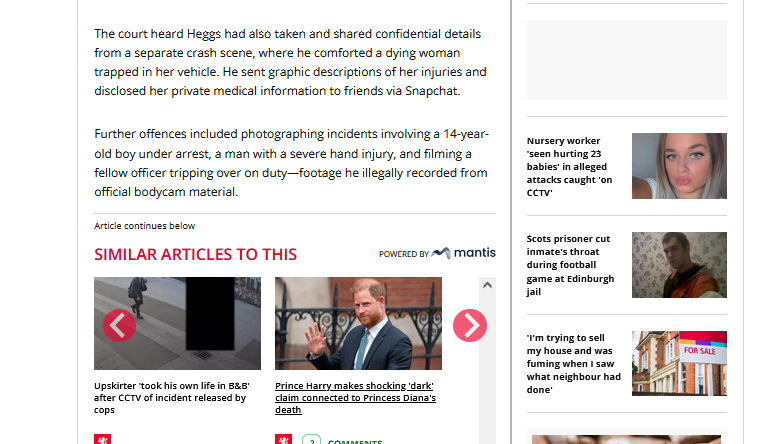Click the CCTV pavement image for the Upskirter article
Screen dimensions: 767x444
click(x=177, y=323)
